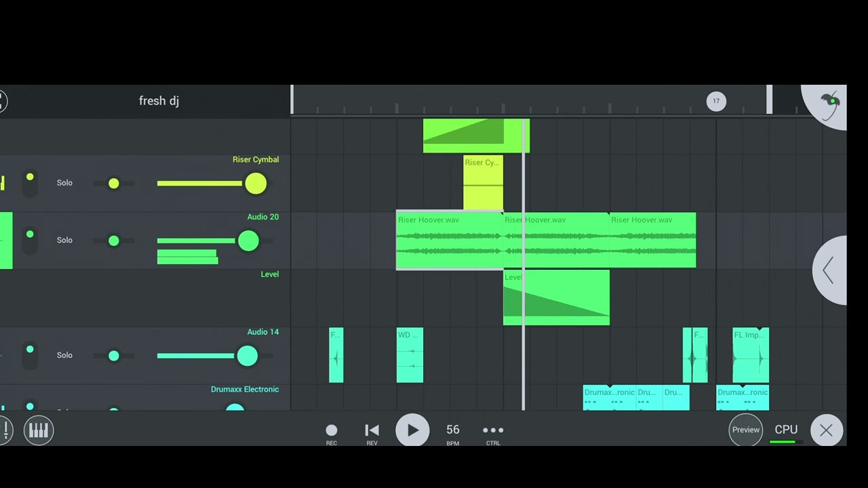Select the Drumaxx Electronic track name
868x488 pixels.
pos(245,390)
